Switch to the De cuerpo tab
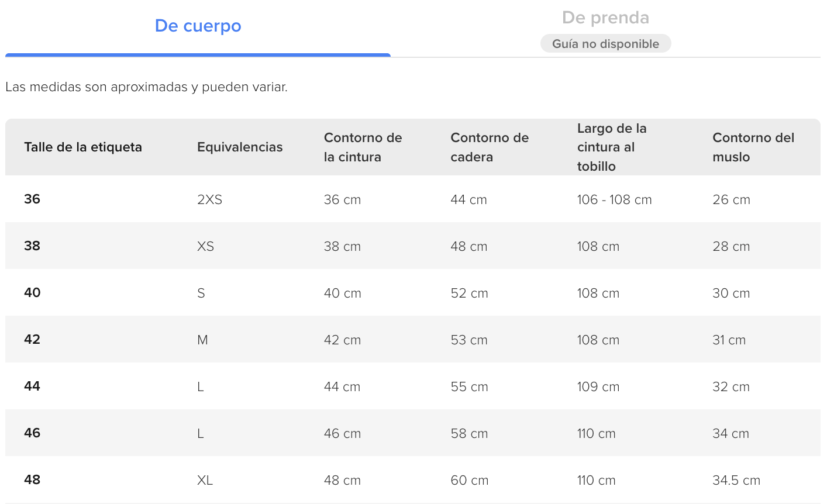Viewport: 827px width, 504px height. point(198,26)
